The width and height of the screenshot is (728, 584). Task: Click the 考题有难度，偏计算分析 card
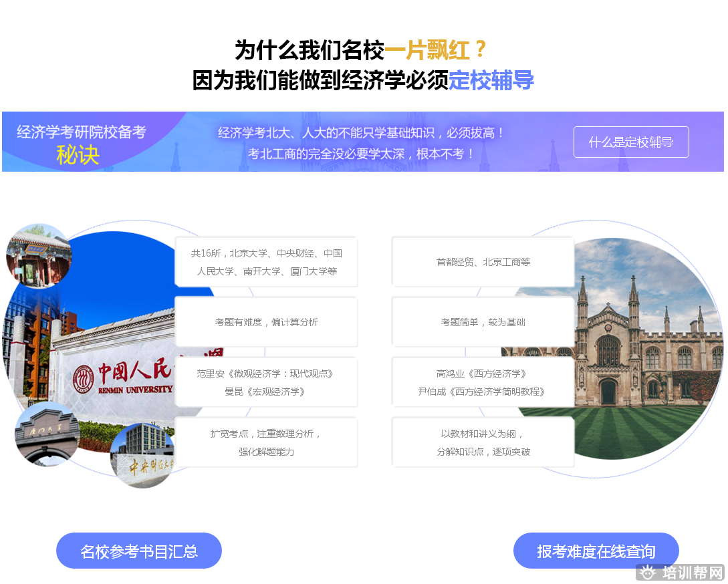[266, 321]
